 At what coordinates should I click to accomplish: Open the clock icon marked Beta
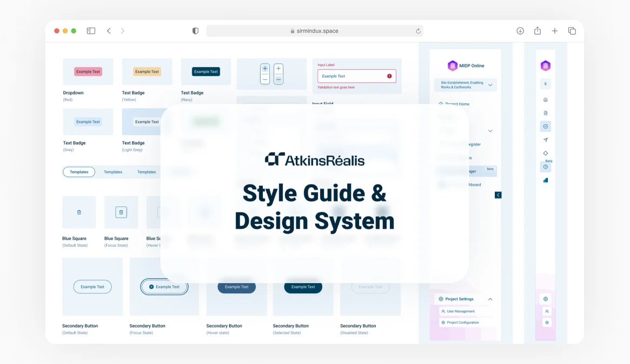click(x=545, y=167)
